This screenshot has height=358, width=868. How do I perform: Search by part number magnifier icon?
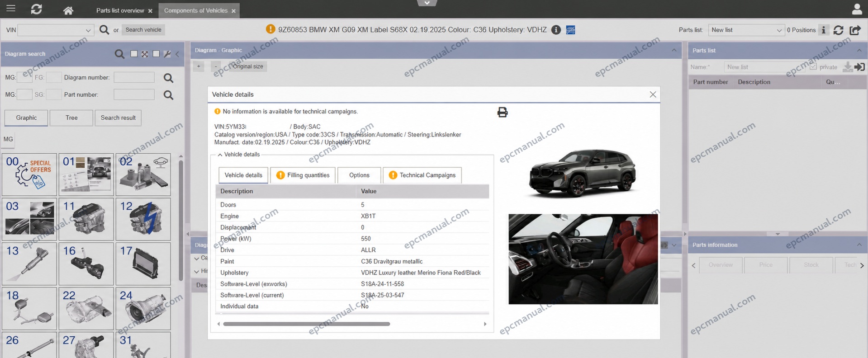[168, 95]
